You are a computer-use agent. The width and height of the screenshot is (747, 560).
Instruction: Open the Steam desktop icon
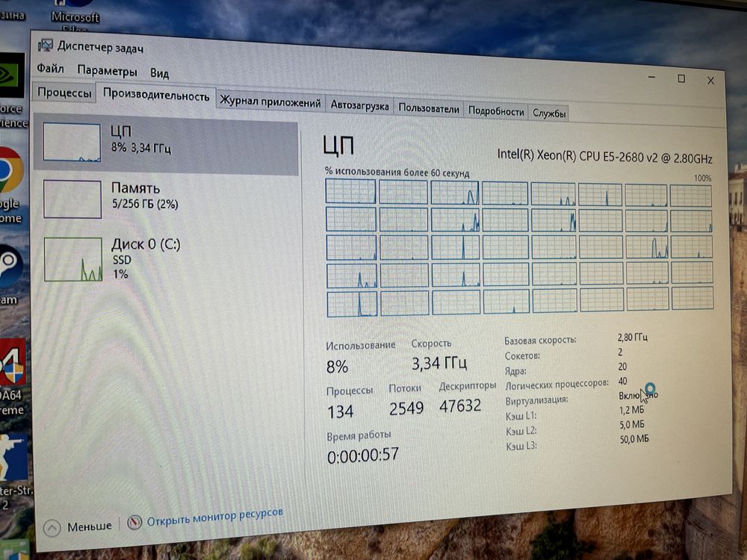(x=10, y=274)
